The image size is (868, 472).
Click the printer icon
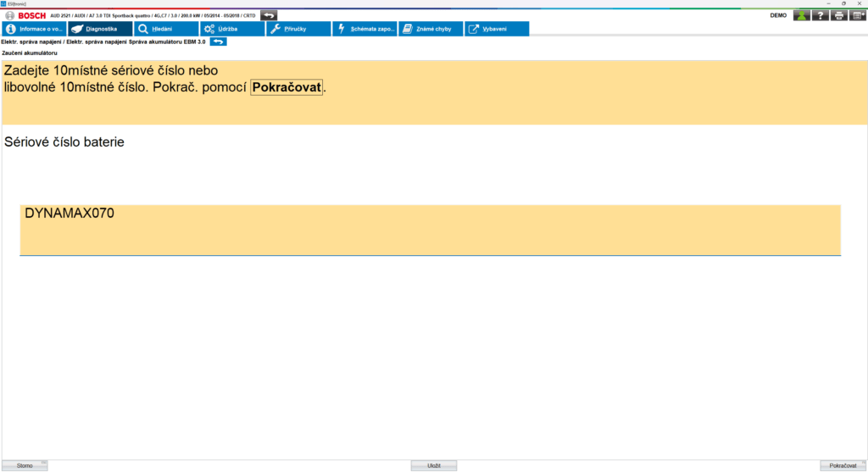[x=838, y=15]
